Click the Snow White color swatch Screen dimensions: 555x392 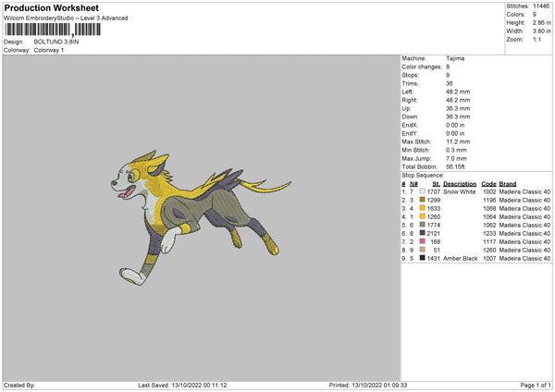coord(422,191)
